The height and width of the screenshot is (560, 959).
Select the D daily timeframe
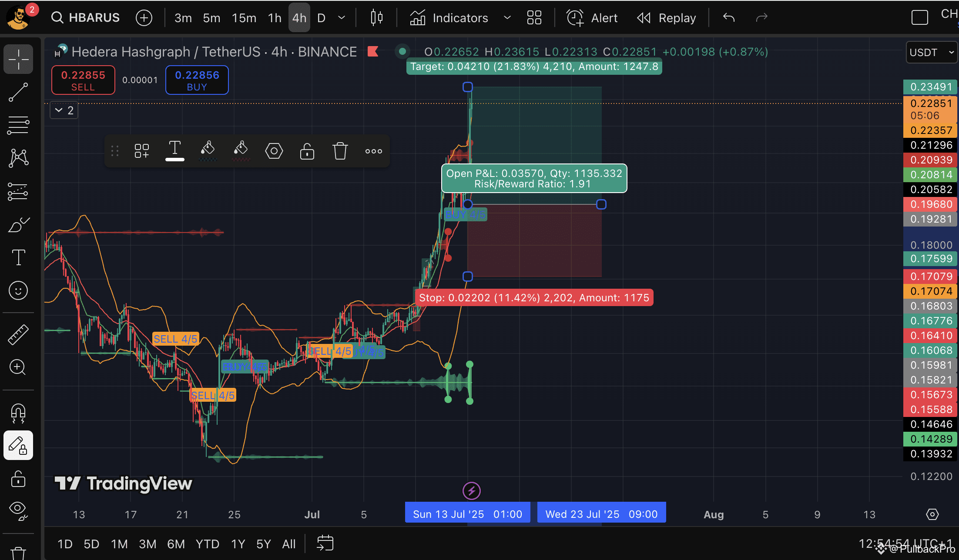pyautogui.click(x=321, y=18)
